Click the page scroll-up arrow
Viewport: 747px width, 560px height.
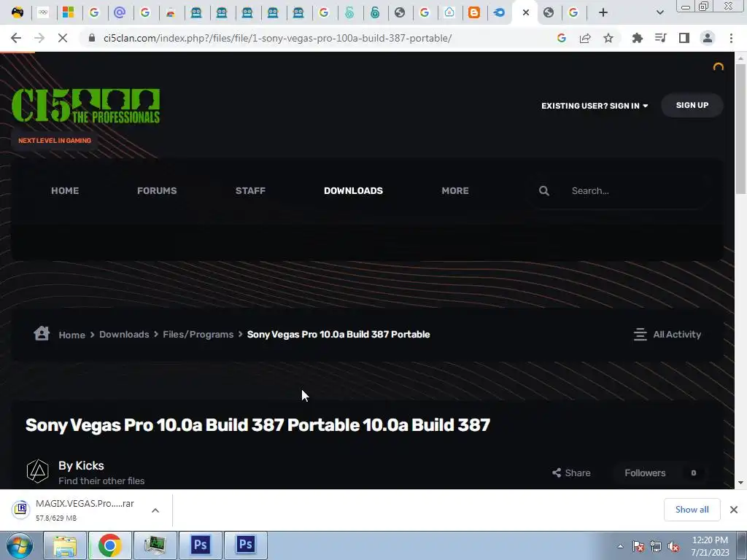(740, 58)
